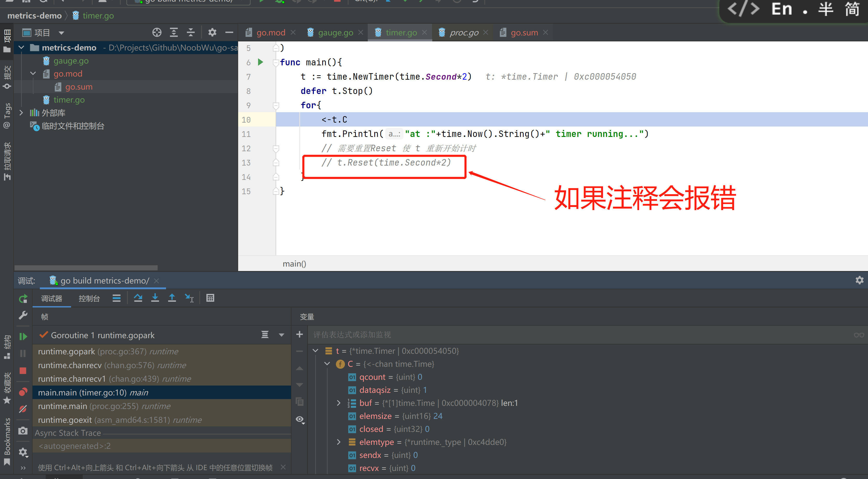The height and width of the screenshot is (479, 868).
Task: Expand all items in project tree
Action: [x=174, y=32]
